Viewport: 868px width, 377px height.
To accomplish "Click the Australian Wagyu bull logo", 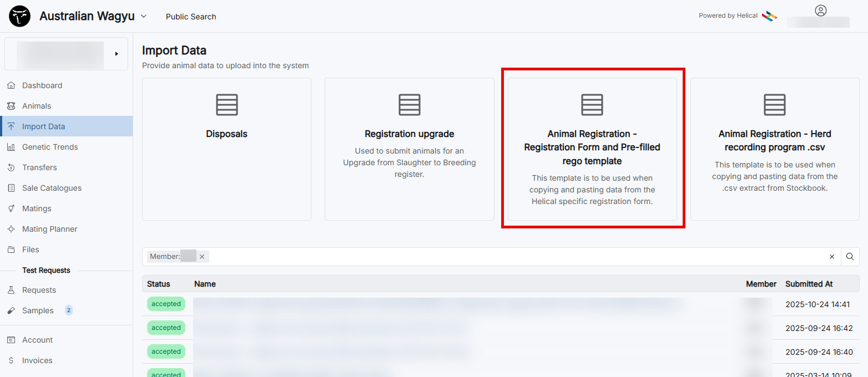I will pos(20,17).
